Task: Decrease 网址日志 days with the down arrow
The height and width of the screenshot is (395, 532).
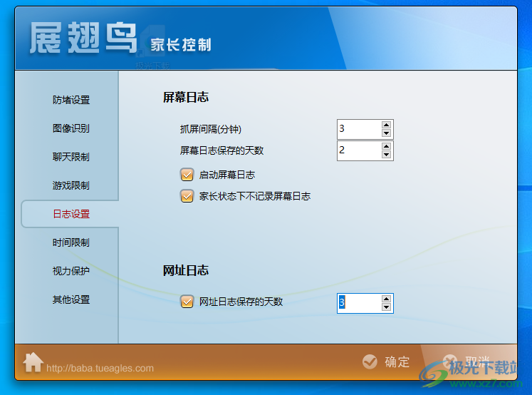Action: [386, 307]
